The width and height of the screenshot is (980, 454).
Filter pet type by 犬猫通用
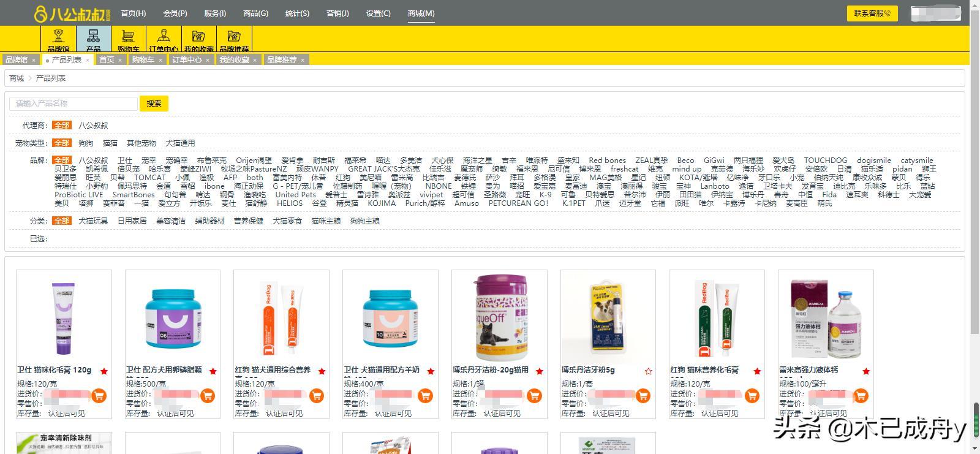tap(180, 143)
